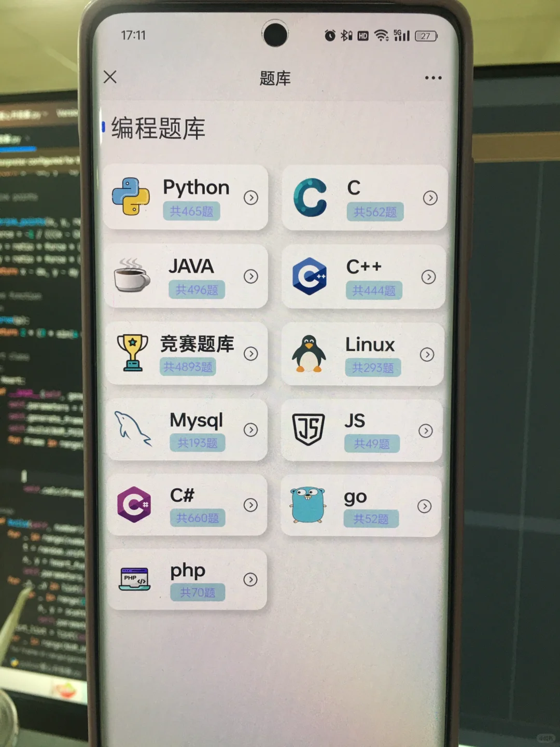Tap the Bluetooth status icon

(x=346, y=35)
